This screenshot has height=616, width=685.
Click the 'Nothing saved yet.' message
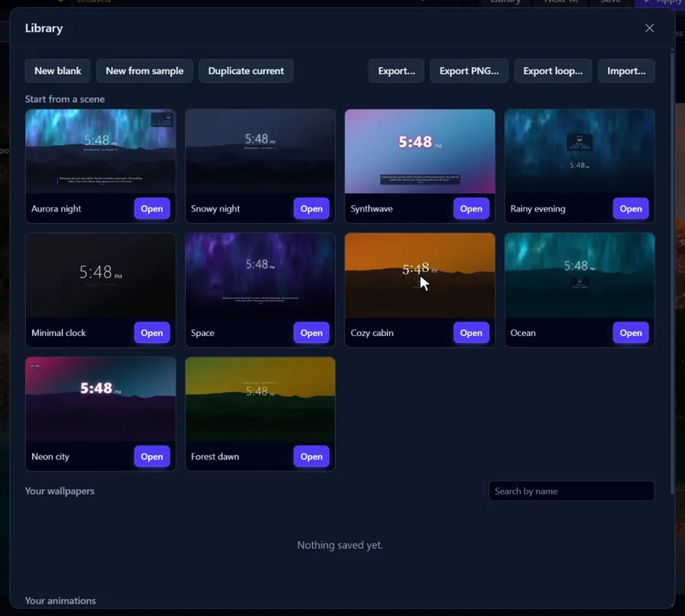[340, 545]
